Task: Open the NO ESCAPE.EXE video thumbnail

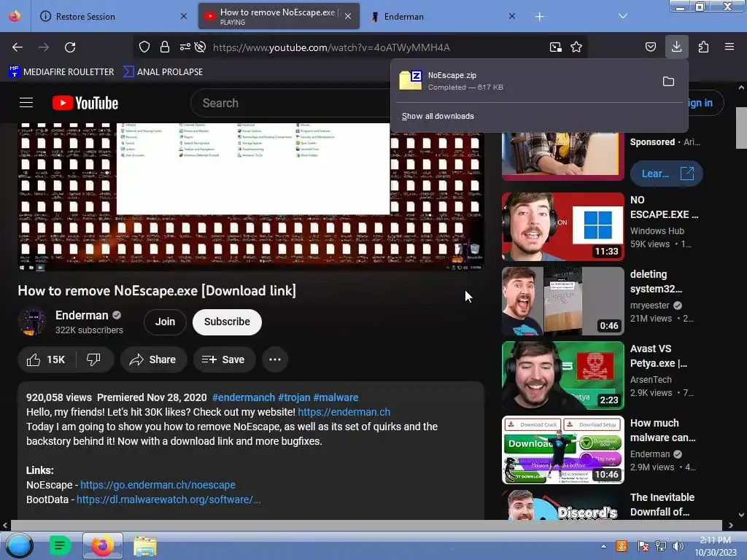Action: pos(562,227)
